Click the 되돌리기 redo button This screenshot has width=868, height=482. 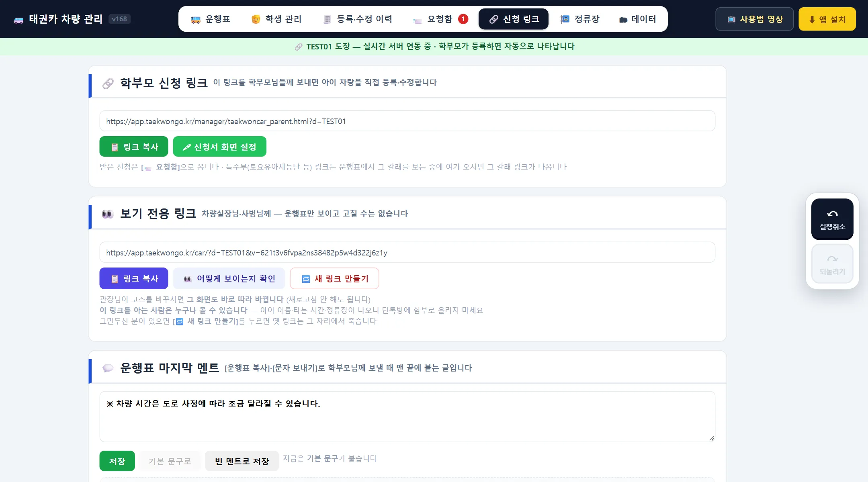click(832, 264)
